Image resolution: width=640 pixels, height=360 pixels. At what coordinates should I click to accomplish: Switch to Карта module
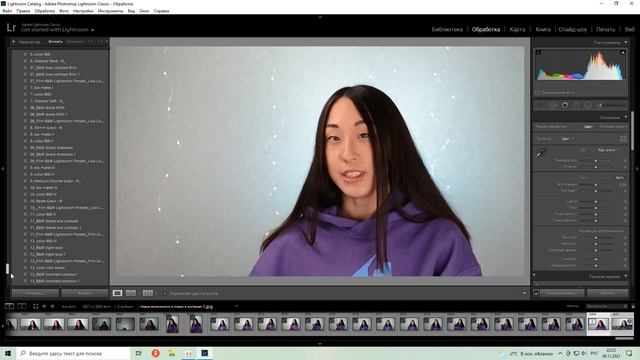coord(517,29)
